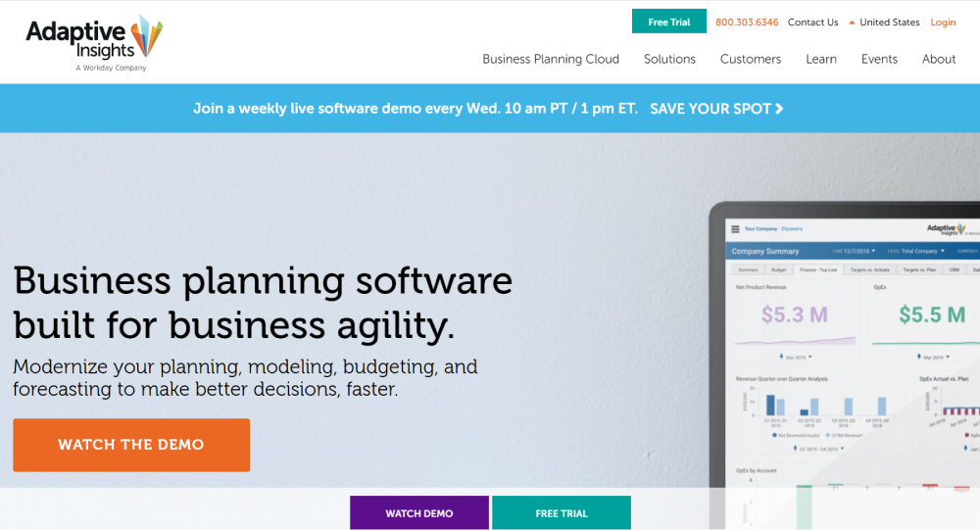
Task: Open the Business Planning Cloud menu
Action: tap(551, 59)
